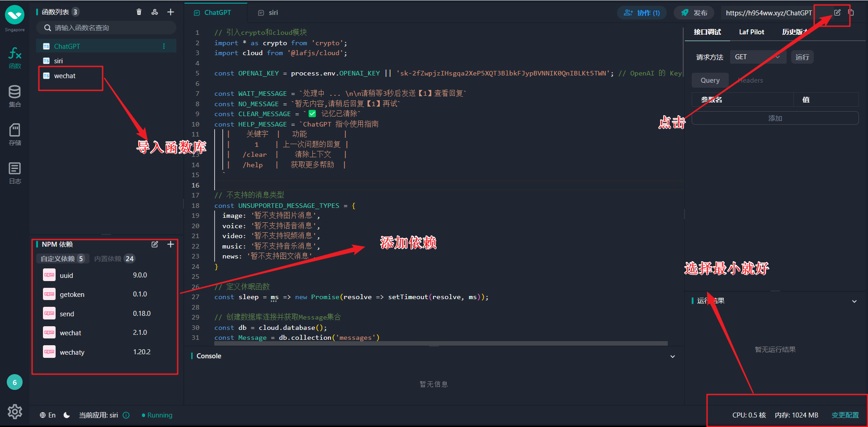Click the Singapore region logo icon

point(14,15)
